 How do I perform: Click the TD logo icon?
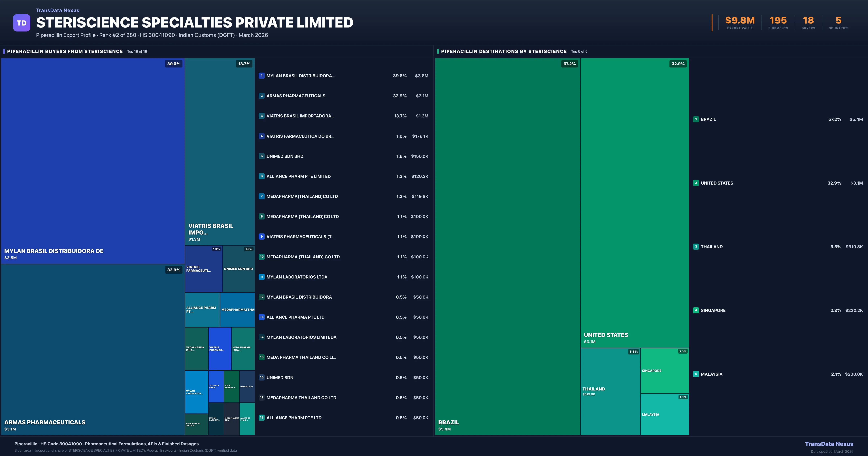(x=22, y=23)
